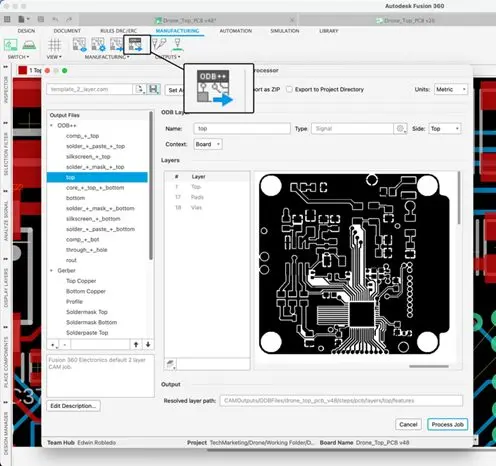Click the grid view icon
496x466 pixels.
click(54, 45)
